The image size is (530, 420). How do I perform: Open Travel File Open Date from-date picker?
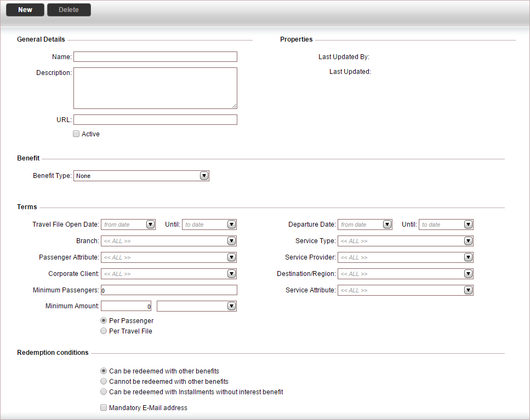coord(150,225)
